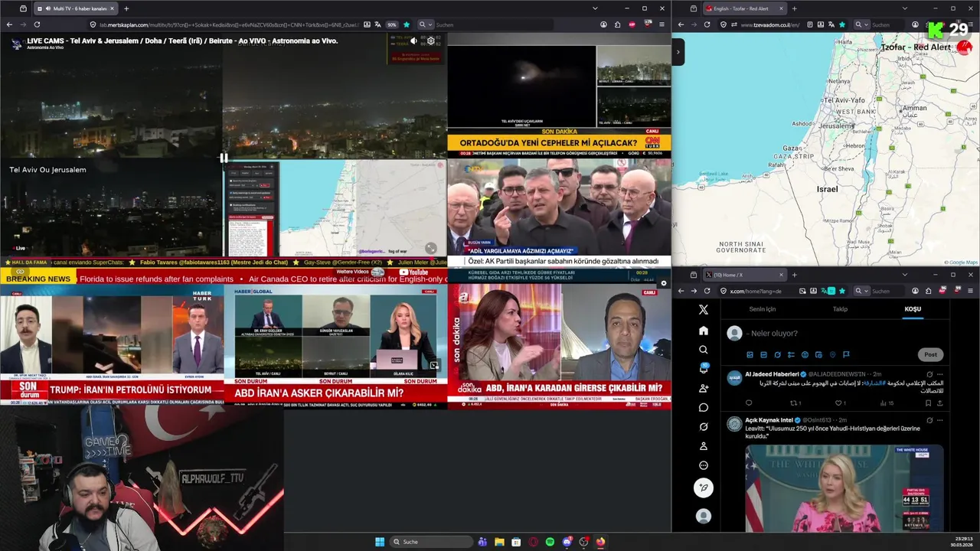Add a poll to new X post
980x551 pixels.
[791, 354]
